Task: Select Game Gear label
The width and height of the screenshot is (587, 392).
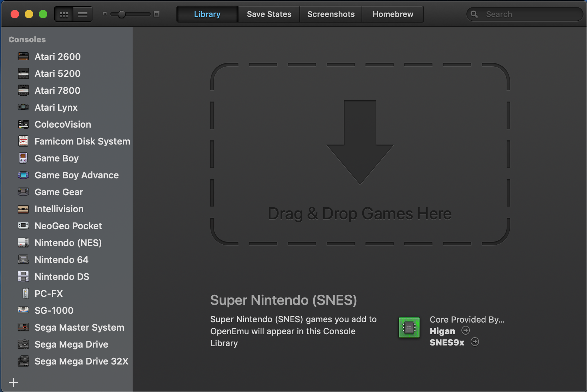Action: click(x=59, y=192)
